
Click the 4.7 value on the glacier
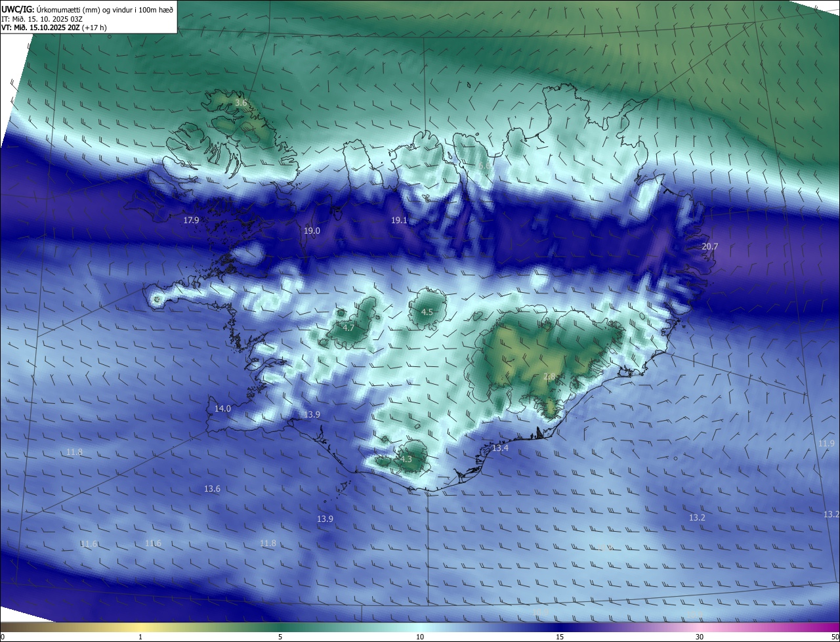(348, 328)
